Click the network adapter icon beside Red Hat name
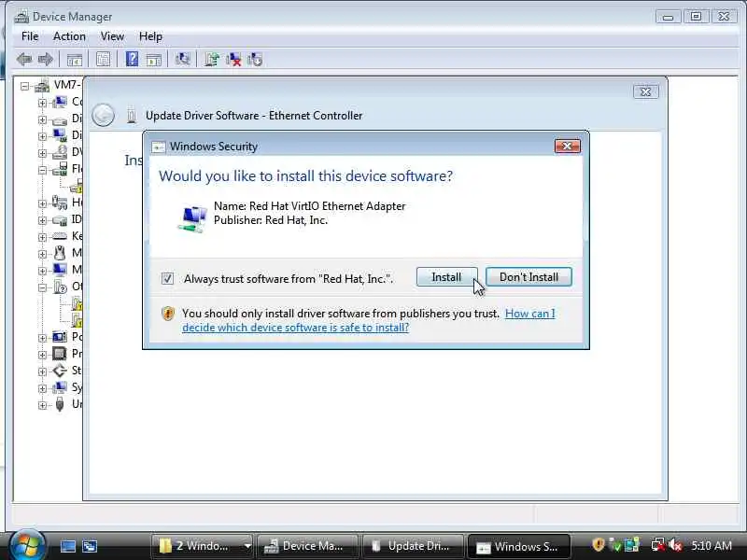This screenshot has width=747, height=560. (192, 218)
